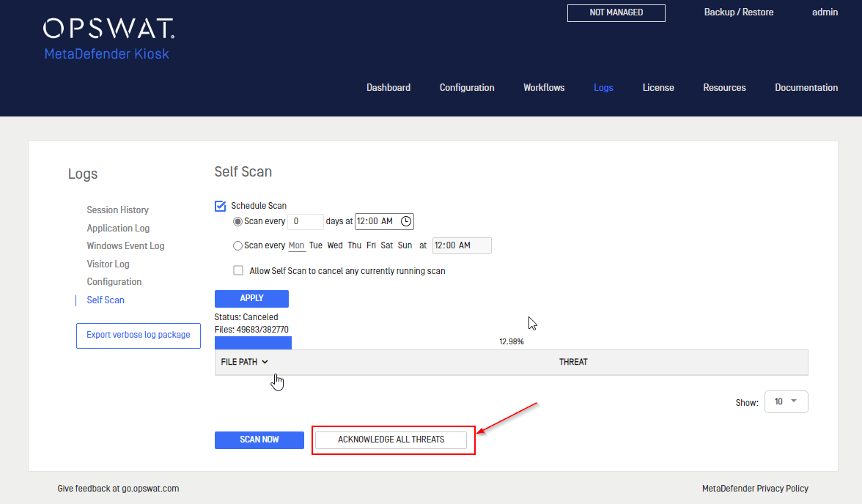The width and height of the screenshot is (862, 504).
Task: Open the Resources menu
Action: (724, 88)
